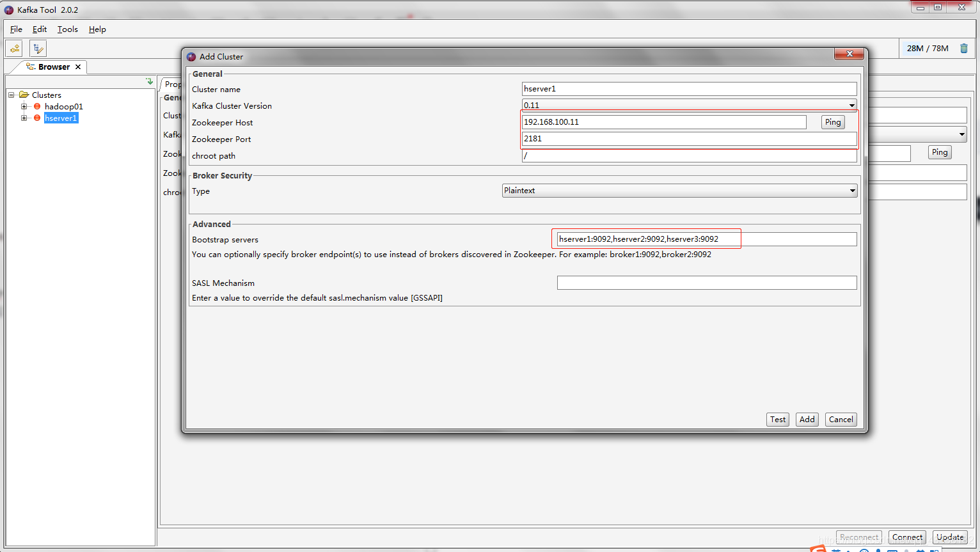Open the File menu
The width and height of the screenshot is (980, 552).
[16, 29]
